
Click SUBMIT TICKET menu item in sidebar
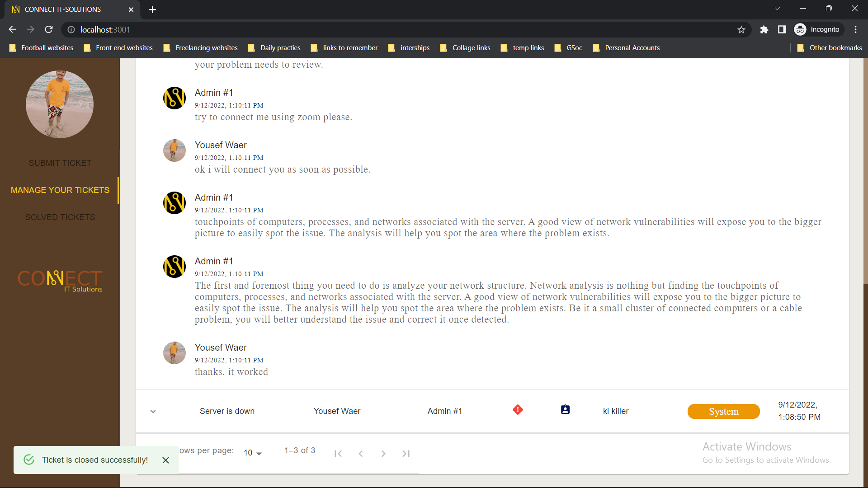(60, 163)
